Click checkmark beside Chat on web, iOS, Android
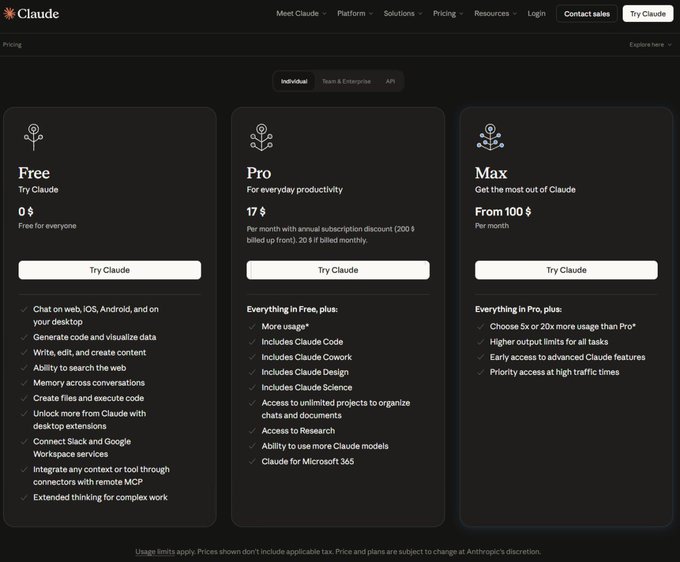Viewport: 680px width, 562px height. pos(24,309)
